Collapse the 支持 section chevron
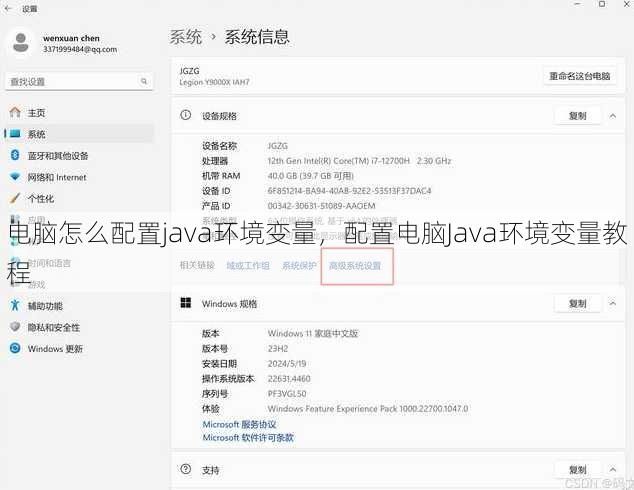634x490 pixels. click(613, 470)
